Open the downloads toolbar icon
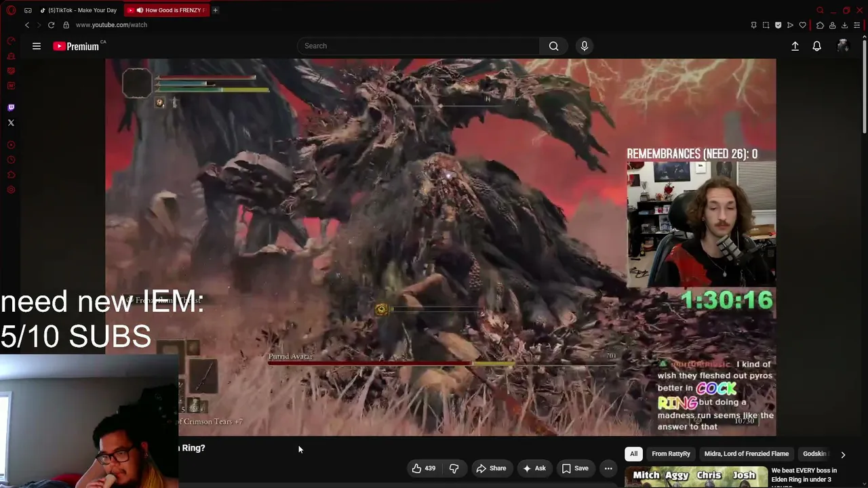 pyautogui.click(x=844, y=25)
